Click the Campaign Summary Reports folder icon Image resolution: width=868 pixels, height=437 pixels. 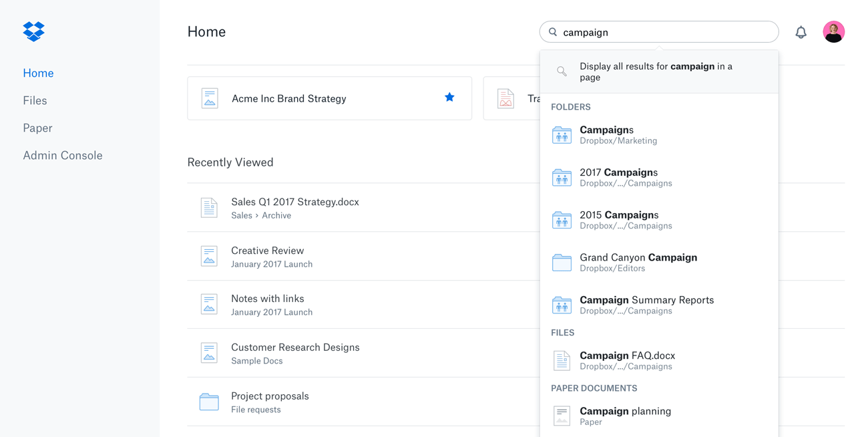pos(562,305)
